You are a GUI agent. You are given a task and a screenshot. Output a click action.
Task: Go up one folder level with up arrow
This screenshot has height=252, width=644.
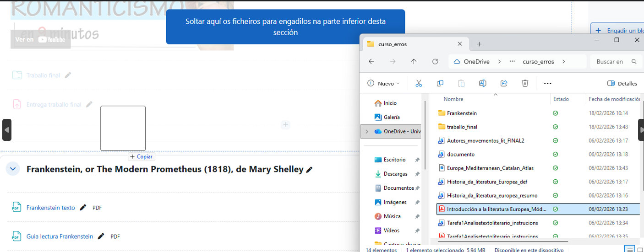414,62
